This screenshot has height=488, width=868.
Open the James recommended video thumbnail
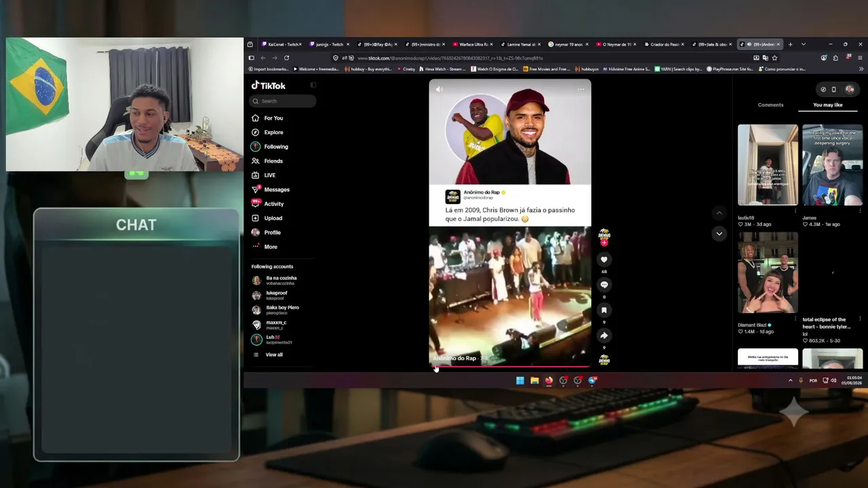833,165
